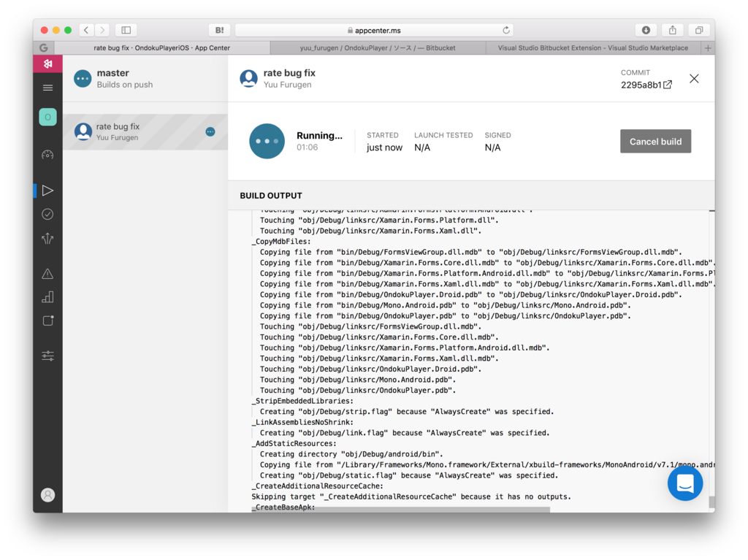Open the Intercom chat bubble

685,483
